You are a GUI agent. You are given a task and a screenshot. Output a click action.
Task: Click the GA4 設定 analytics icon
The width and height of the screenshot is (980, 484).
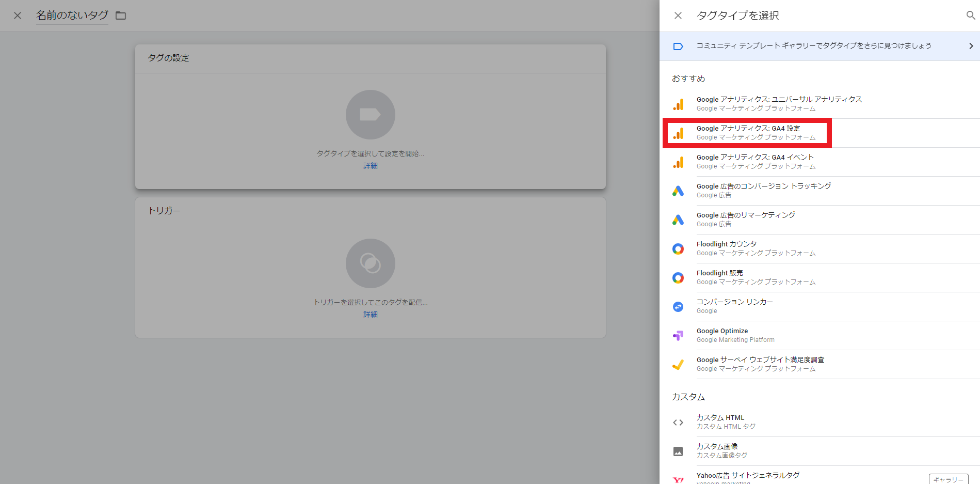(x=678, y=133)
